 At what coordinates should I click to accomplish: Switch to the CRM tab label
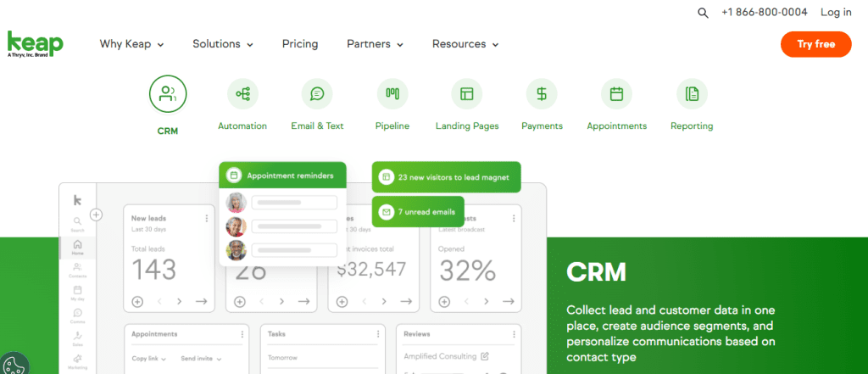point(168,131)
